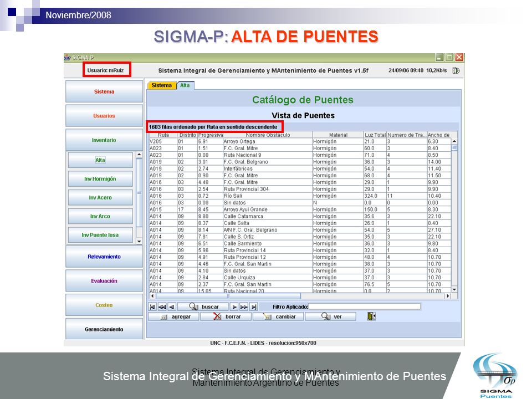
Task: Select Inv Puente losa in the sidebar
Action: point(100,235)
